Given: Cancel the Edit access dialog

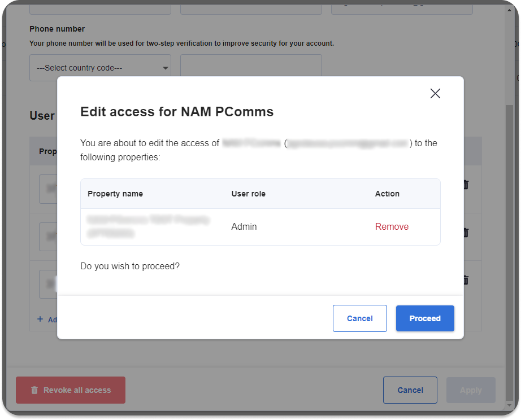Looking at the screenshot, I should [359, 318].
